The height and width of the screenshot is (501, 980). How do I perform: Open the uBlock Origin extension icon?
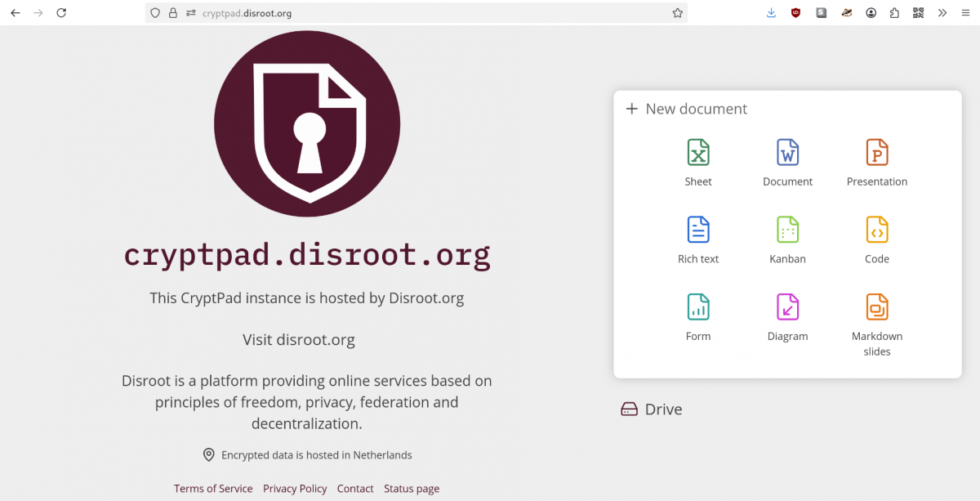pyautogui.click(x=795, y=12)
